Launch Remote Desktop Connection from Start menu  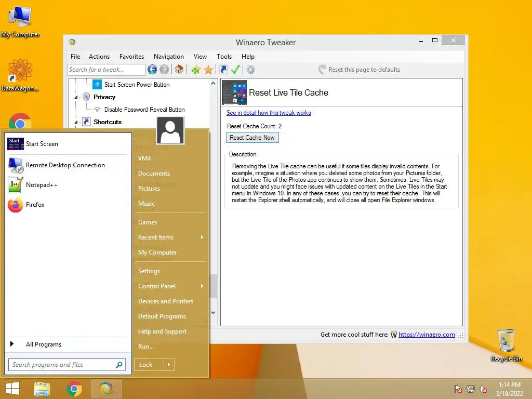(x=66, y=165)
